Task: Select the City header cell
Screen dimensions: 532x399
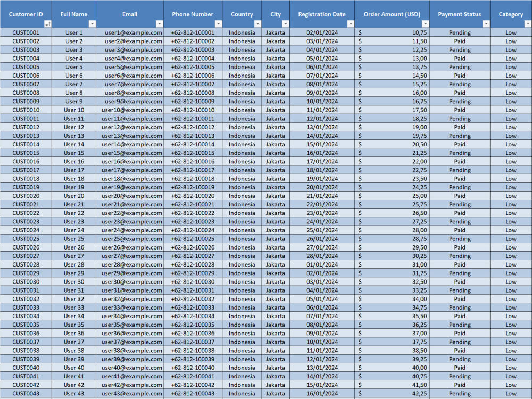Action: pos(276,14)
